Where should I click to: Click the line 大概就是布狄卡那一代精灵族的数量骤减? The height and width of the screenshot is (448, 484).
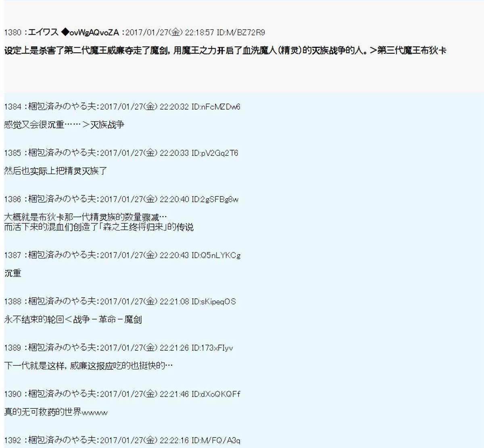(x=86, y=218)
